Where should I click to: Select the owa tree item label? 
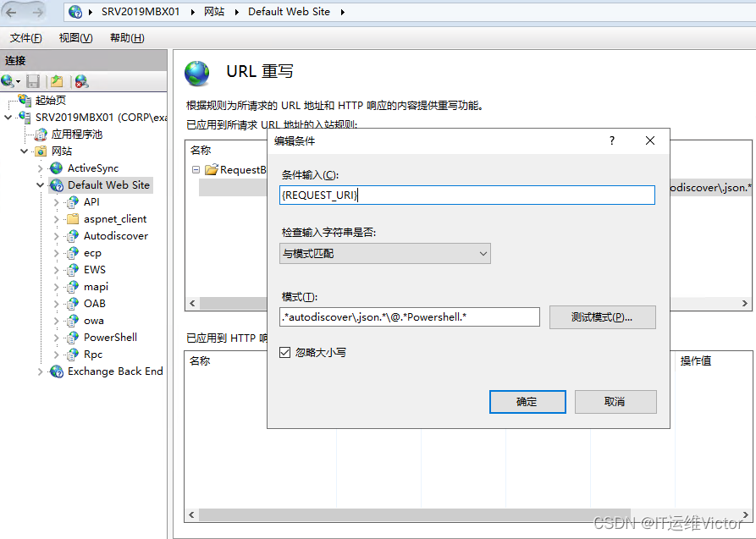point(93,321)
